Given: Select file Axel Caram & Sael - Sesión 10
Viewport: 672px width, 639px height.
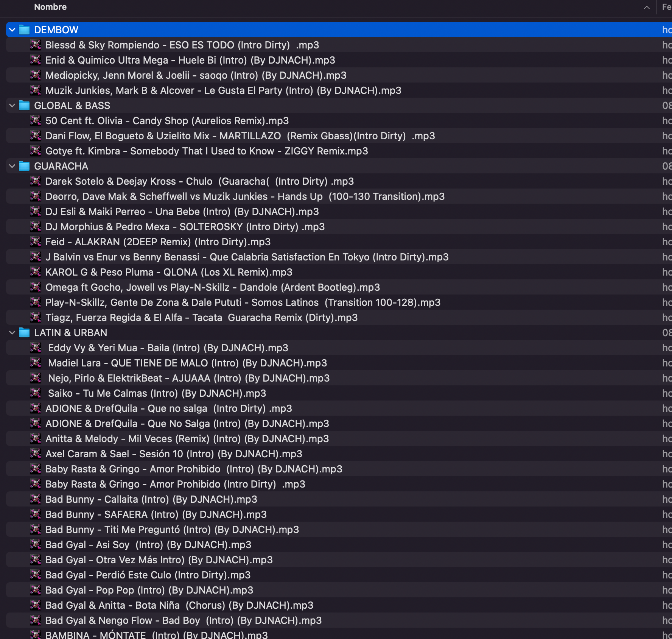Looking at the screenshot, I should click(174, 454).
